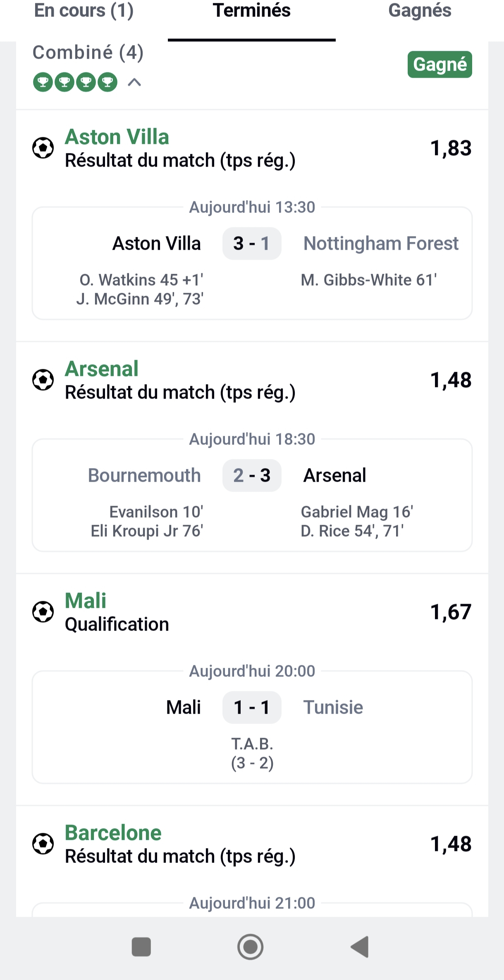Open the Aston Villa selection title

pos(117,137)
